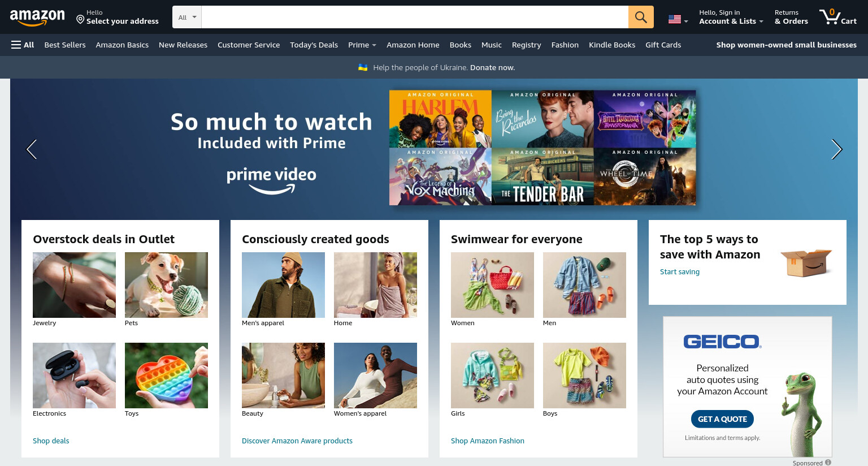Screen dimensions: 868x466
Task: Open Books in navigation bar
Action: pyautogui.click(x=461, y=45)
